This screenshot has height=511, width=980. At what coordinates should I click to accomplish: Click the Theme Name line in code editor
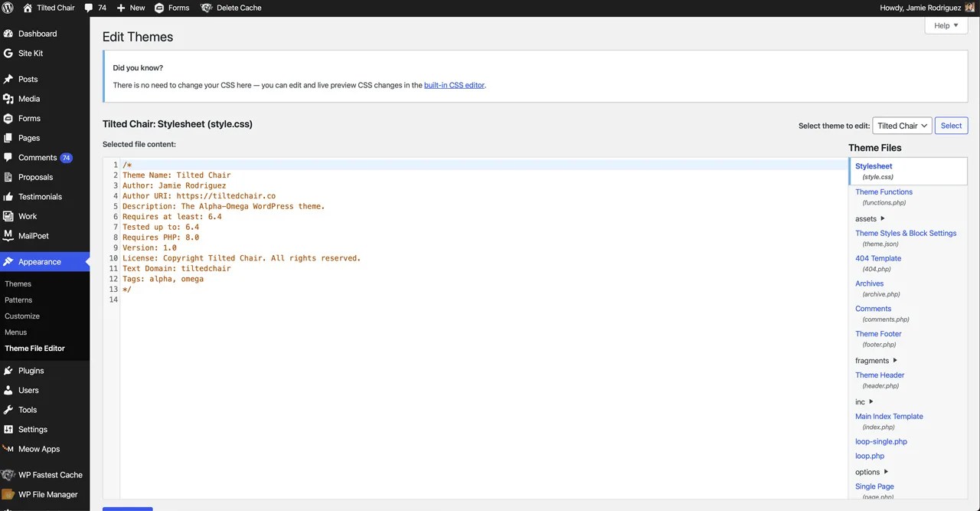coord(176,175)
